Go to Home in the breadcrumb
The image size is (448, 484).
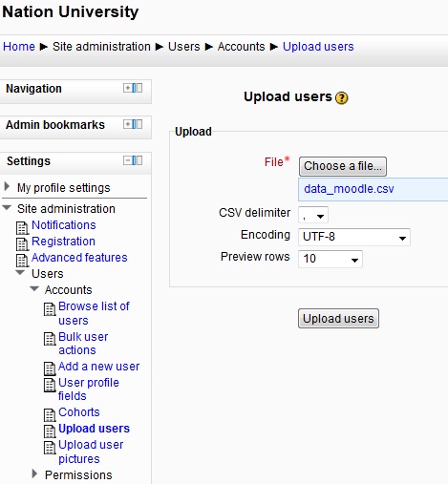(x=19, y=47)
